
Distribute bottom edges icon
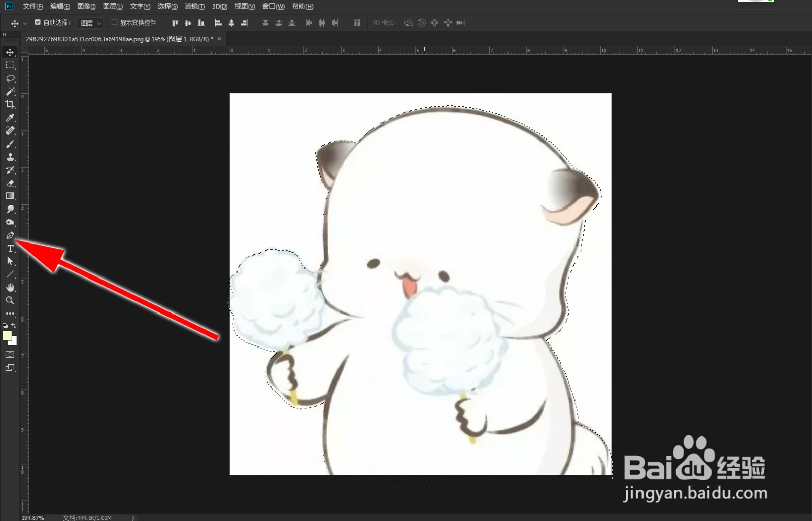coord(292,23)
